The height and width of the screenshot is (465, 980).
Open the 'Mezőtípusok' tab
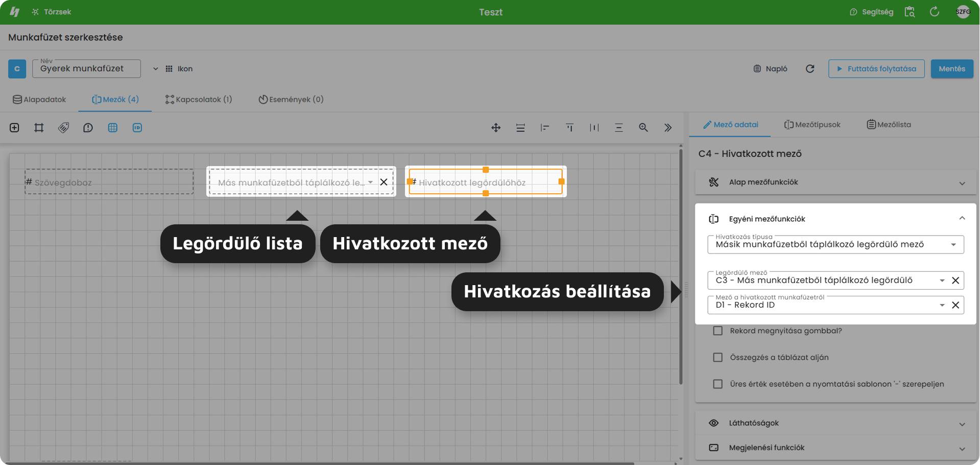(812, 125)
